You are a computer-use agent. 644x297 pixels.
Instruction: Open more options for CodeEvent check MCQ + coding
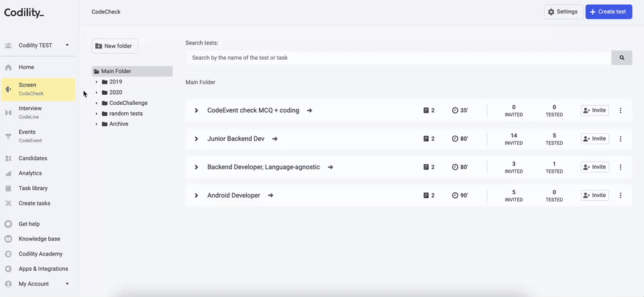(621, 111)
